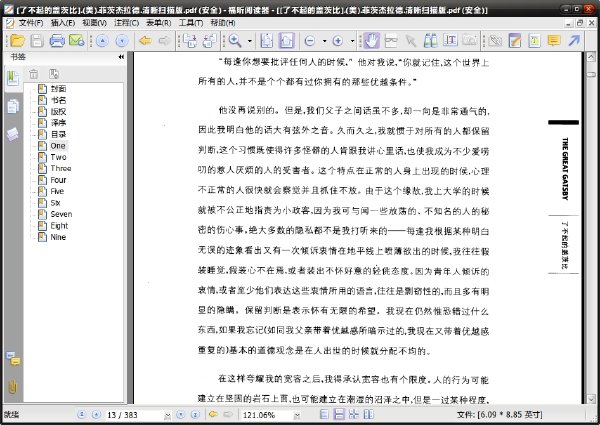Screen dimensions: 600x425
Task: Open the 视图(V) menu
Action: tap(95, 23)
